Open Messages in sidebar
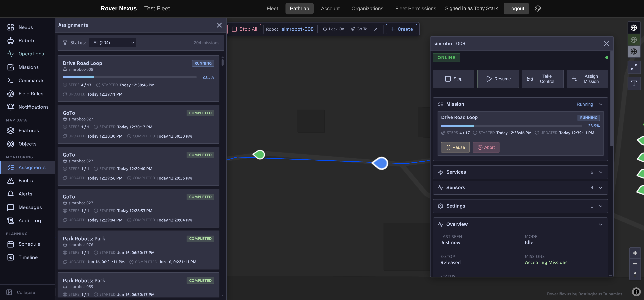Image resolution: width=644 pixels, height=300 pixels. pyautogui.click(x=28, y=208)
